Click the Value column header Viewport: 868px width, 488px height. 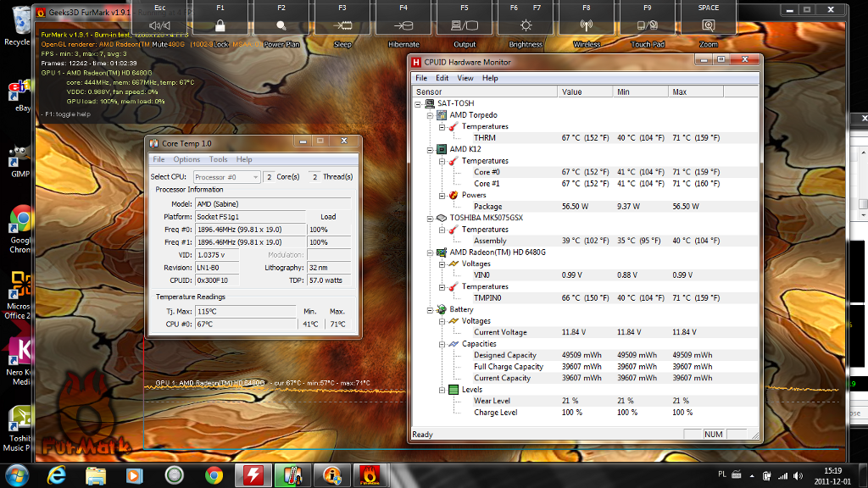click(585, 91)
